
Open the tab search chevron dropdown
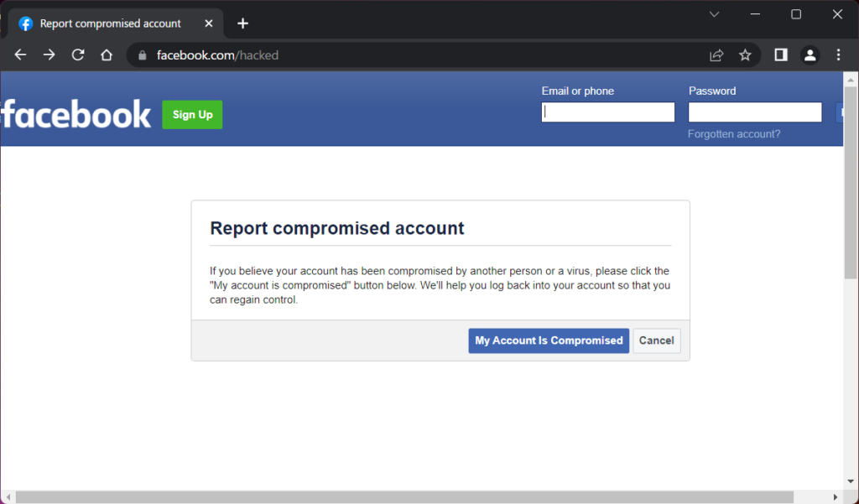point(714,14)
